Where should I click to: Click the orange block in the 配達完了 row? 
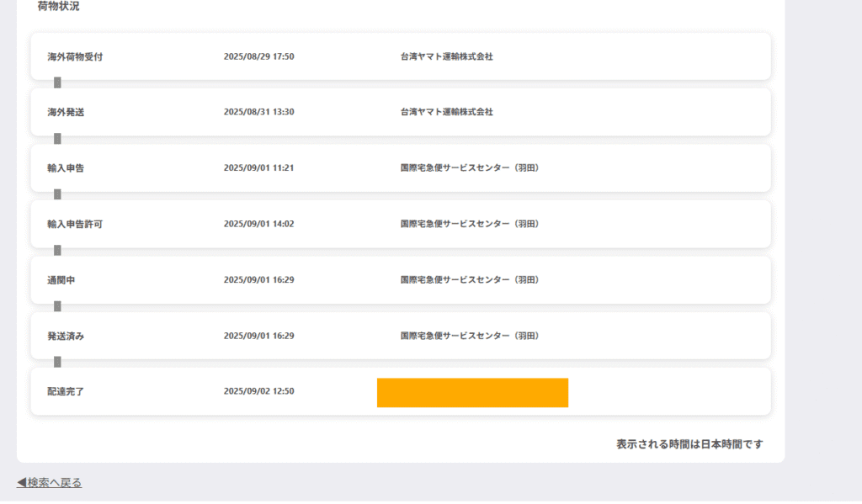(x=472, y=393)
